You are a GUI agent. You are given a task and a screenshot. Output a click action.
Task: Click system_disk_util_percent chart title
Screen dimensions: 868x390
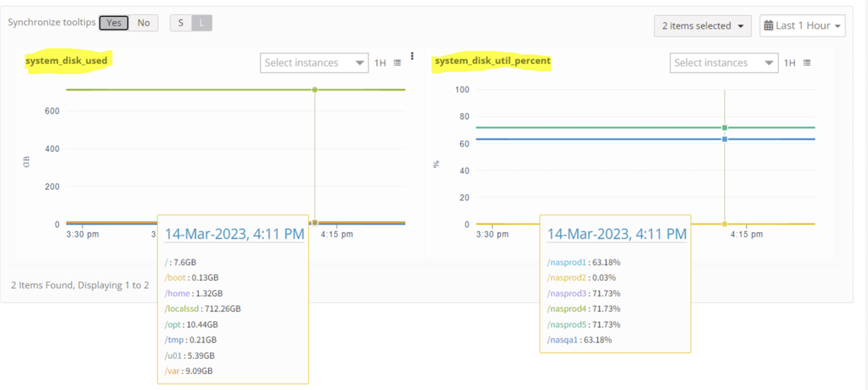click(x=492, y=61)
